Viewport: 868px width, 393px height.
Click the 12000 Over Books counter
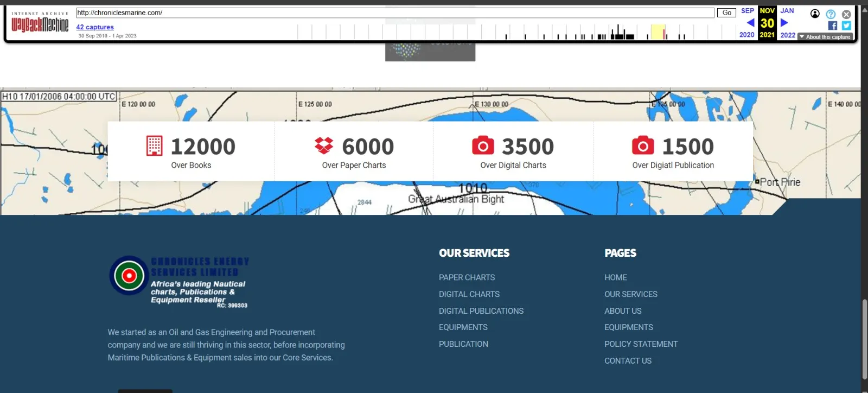click(x=192, y=151)
